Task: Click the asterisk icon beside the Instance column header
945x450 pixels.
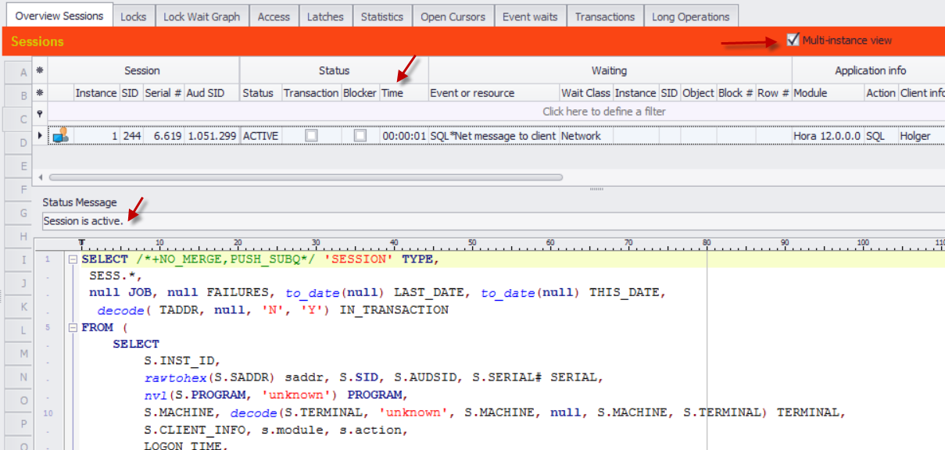Action: click(x=40, y=93)
